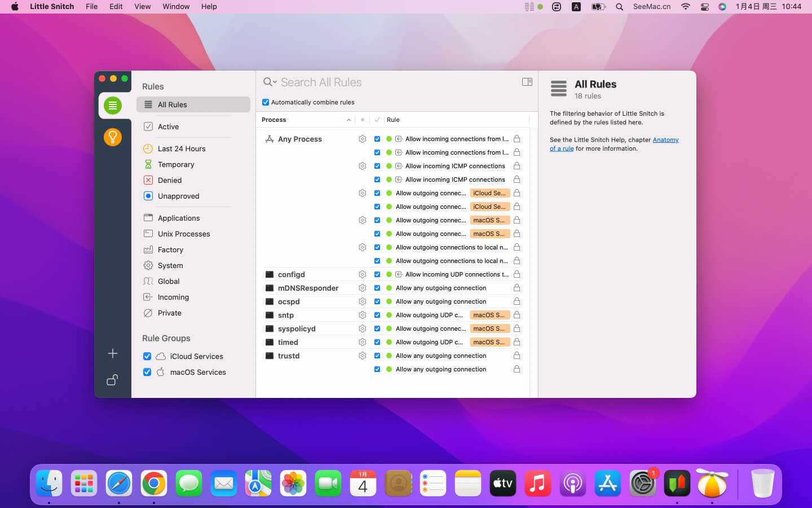The image size is (812, 508).
Task: Click SeeMac.cn in the menu bar
Action: click(652, 7)
